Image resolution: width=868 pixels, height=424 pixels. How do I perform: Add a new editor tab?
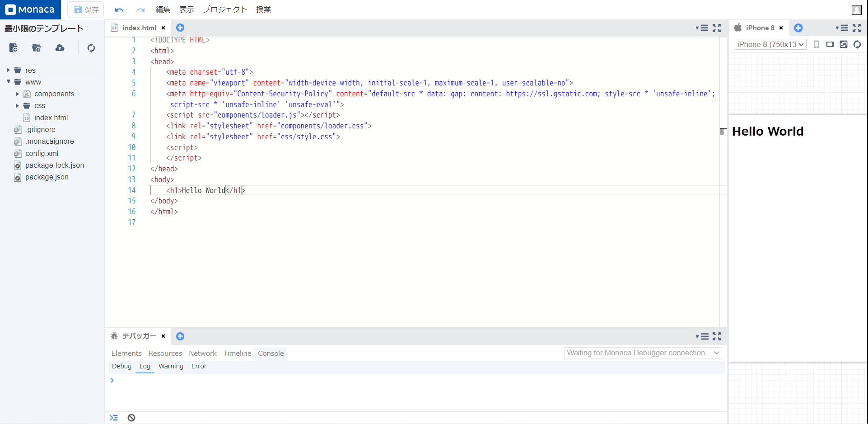tap(180, 28)
